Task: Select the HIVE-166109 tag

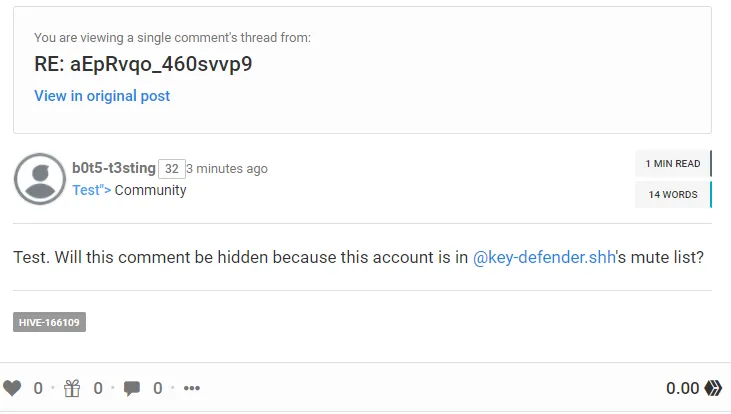Action: 49,322
